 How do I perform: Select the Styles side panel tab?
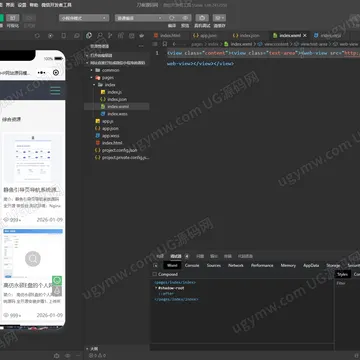tap(342, 274)
